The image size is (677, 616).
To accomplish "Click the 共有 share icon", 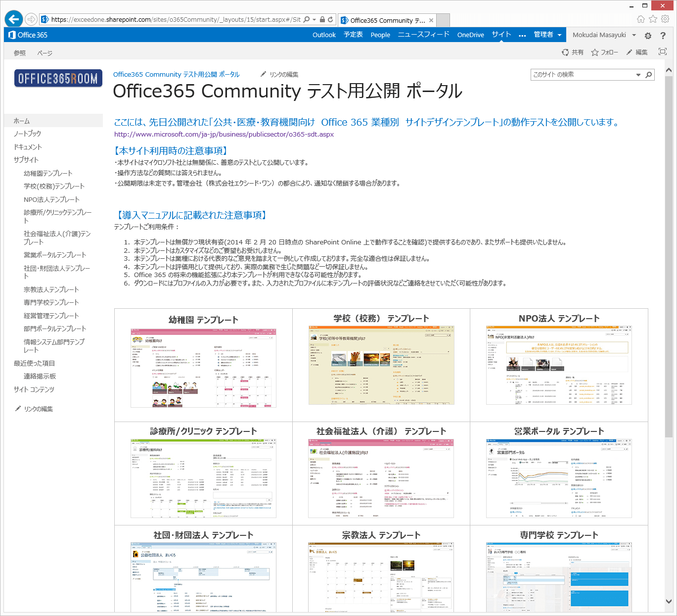I will coord(573,52).
